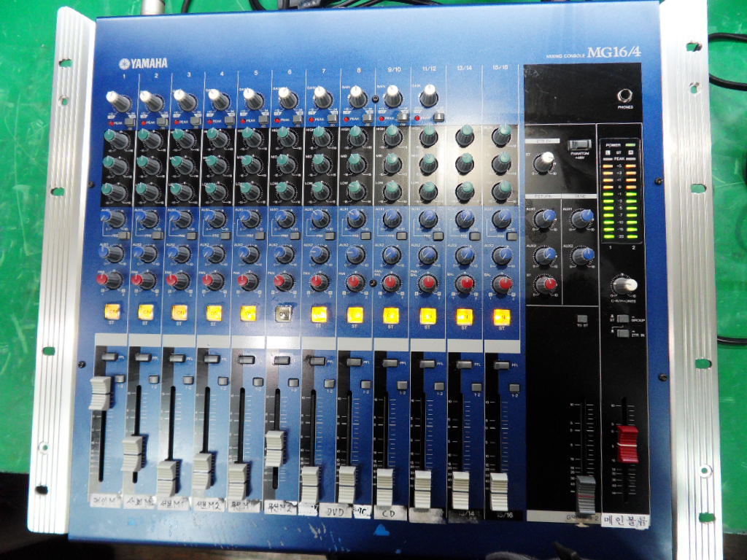Click channel 15/16 red BAL knob
The width and height of the screenshot is (747, 560).
[502, 284]
